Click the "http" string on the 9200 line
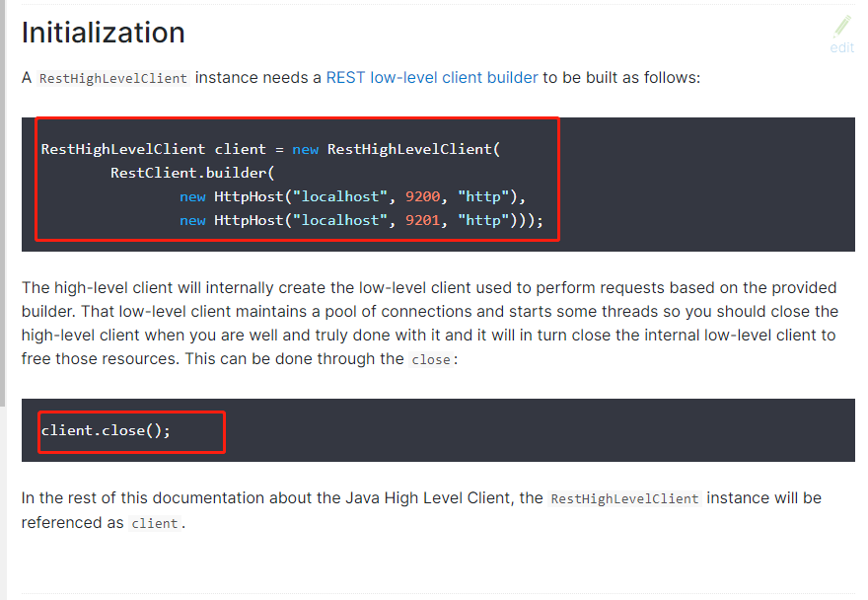Image resolution: width=868 pixels, height=600 pixels. pyautogui.click(x=483, y=196)
